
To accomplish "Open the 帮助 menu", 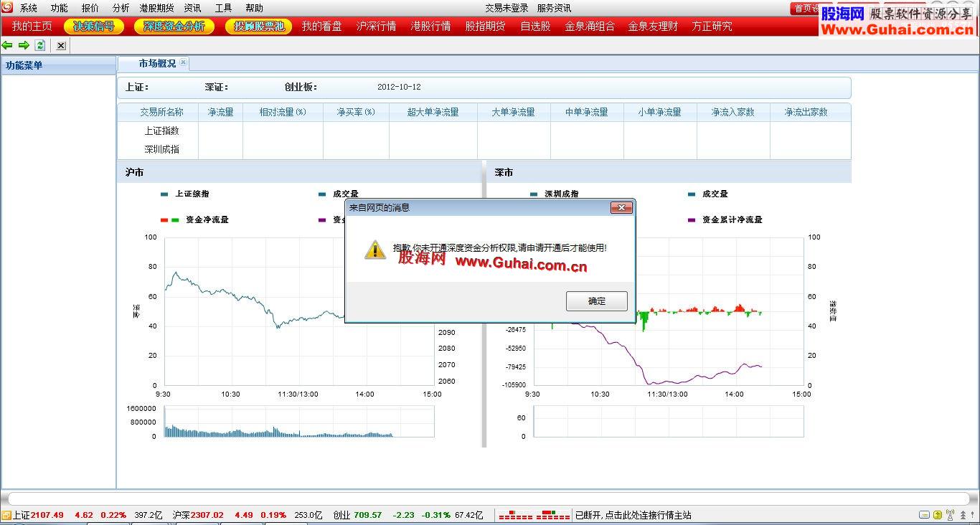I will coord(255,8).
